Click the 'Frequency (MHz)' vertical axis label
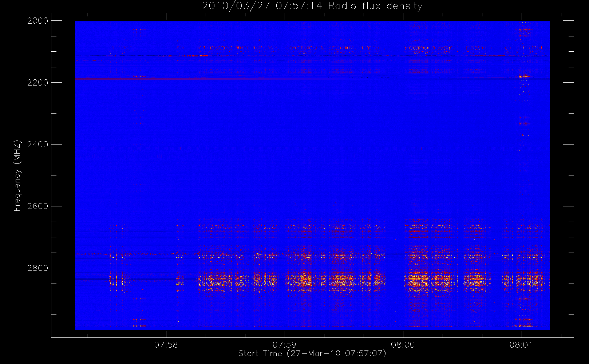 click(17, 176)
